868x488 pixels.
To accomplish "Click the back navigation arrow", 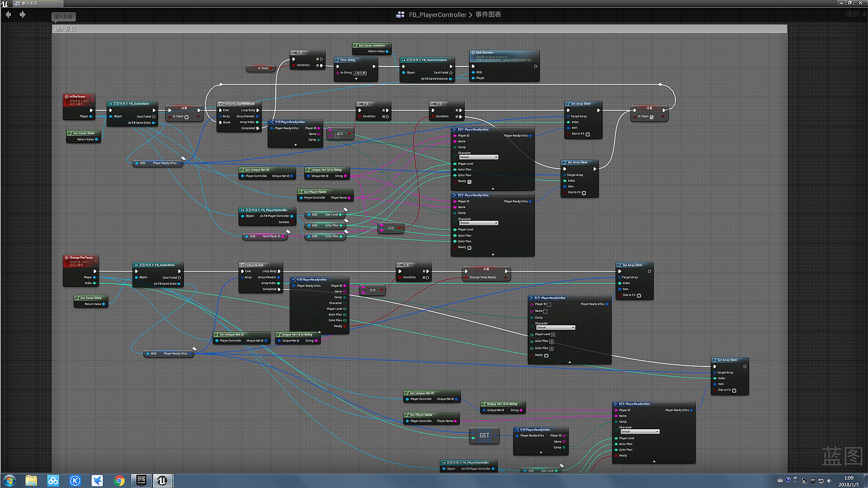I will tap(8, 14).
